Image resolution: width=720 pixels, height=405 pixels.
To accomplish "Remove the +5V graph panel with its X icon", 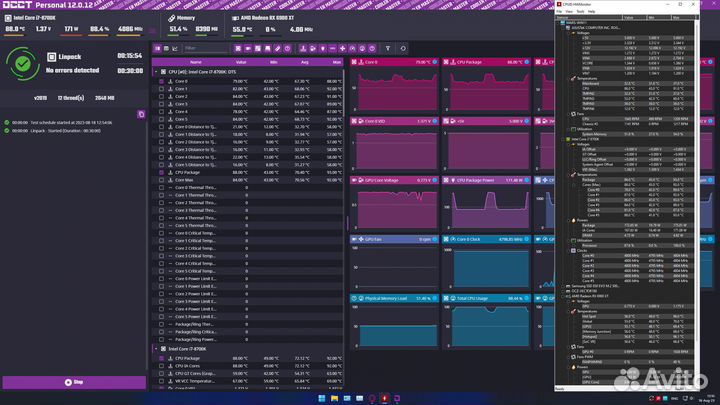I will coord(446,121).
